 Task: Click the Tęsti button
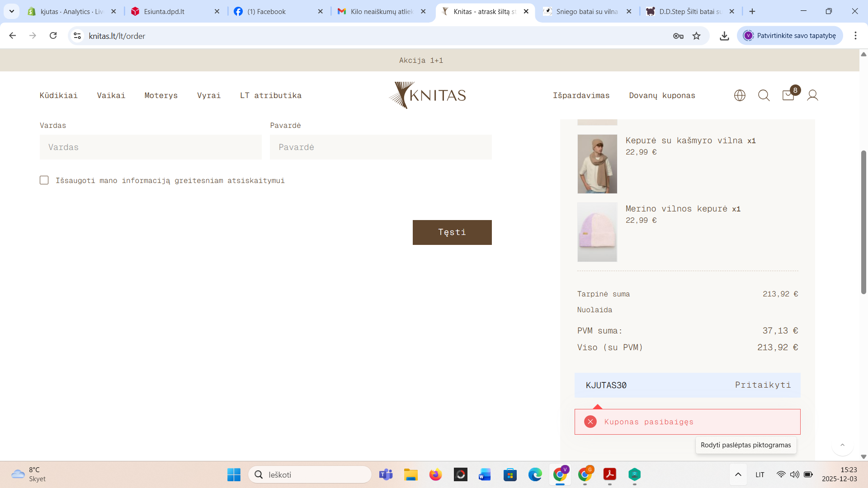[452, 232]
